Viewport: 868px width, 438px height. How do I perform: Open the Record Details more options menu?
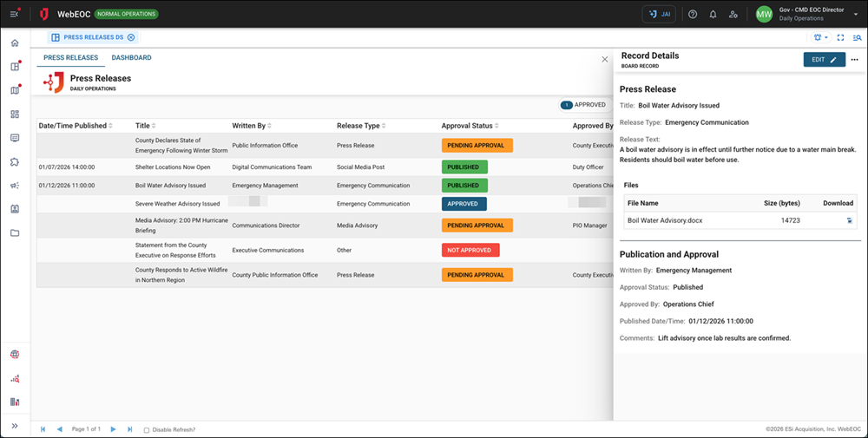pyautogui.click(x=854, y=60)
